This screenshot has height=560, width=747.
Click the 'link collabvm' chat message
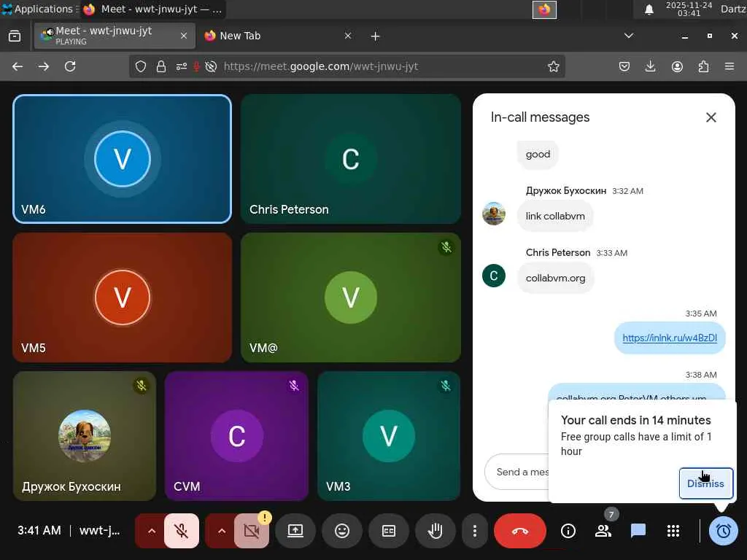pyautogui.click(x=555, y=216)
